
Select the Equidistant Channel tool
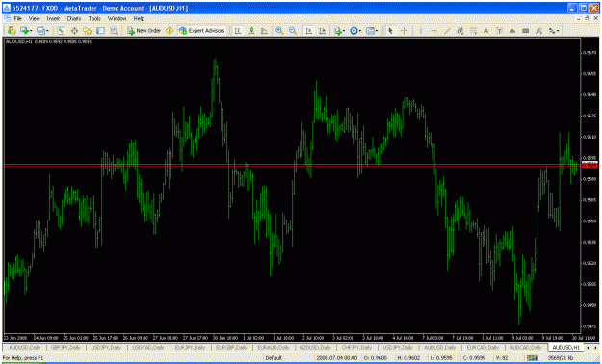(x=460, y=31)
